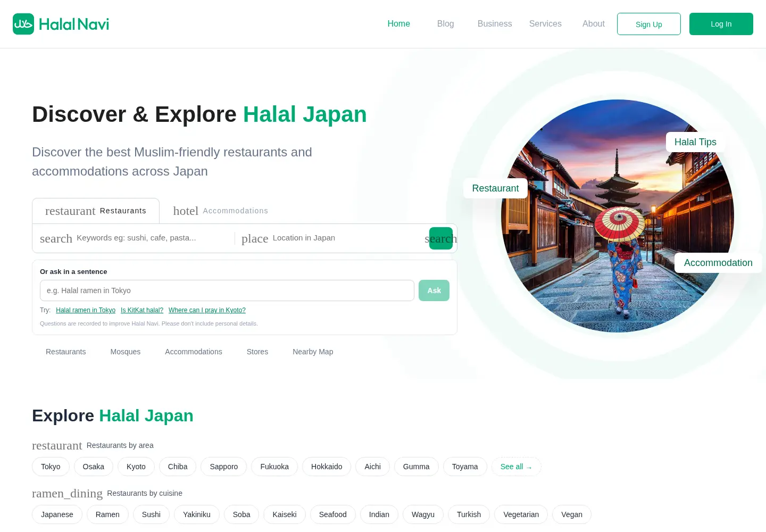Open the Stores quick link
This screenshot has height=532, width=766.
pyautogui.click(x=257, y=352)
